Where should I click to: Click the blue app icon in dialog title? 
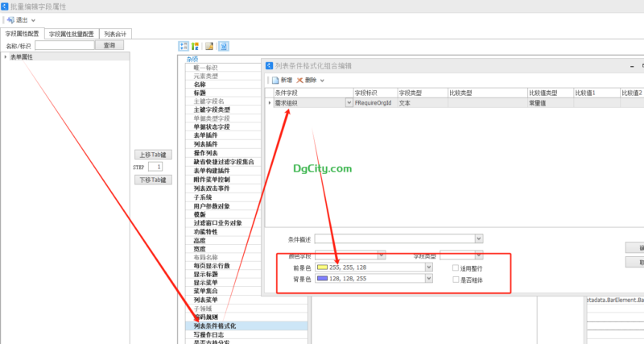coord(269,65)
